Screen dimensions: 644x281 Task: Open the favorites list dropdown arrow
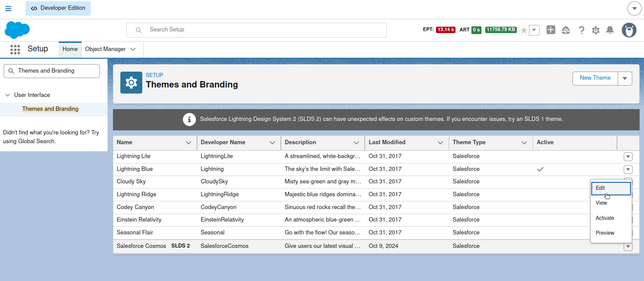point(534,30)
